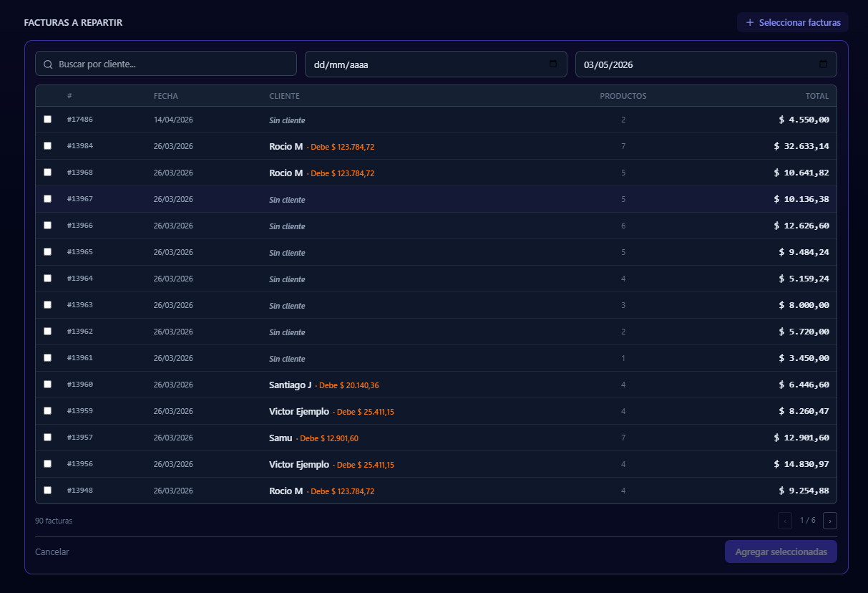Click Victor Ejemplo in row #13959
868x593 pixels.
click(299, 411)
